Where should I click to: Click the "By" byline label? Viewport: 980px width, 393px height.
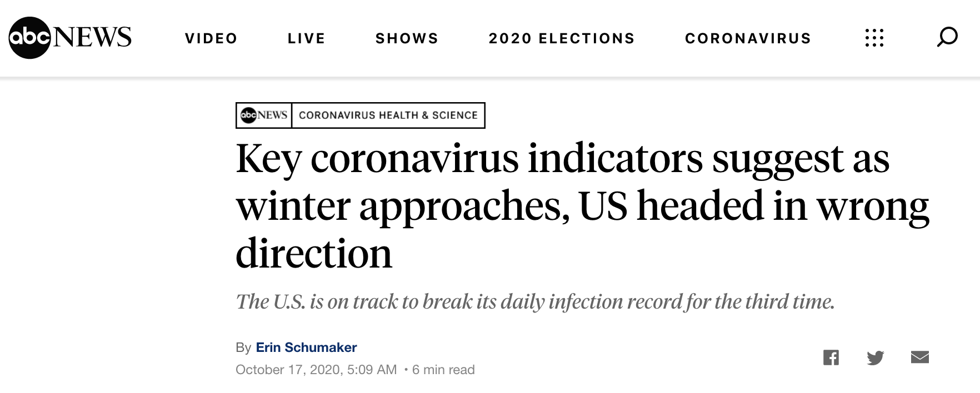(243, 347)
